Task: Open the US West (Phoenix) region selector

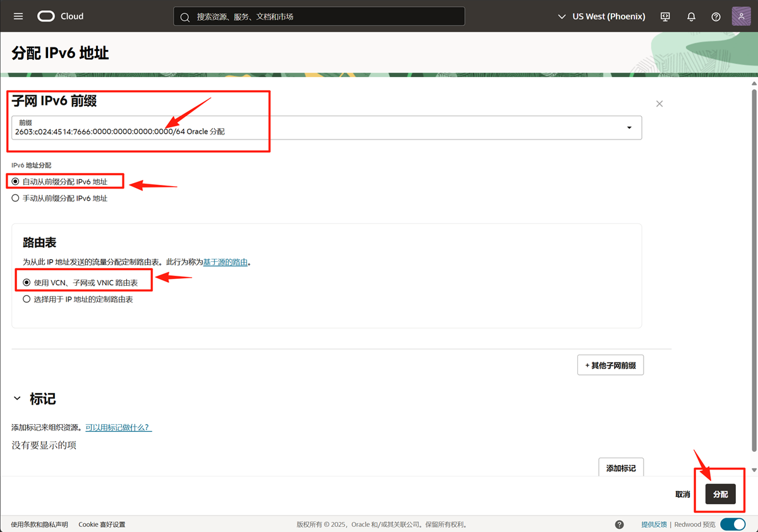Action: coord(601,16)
